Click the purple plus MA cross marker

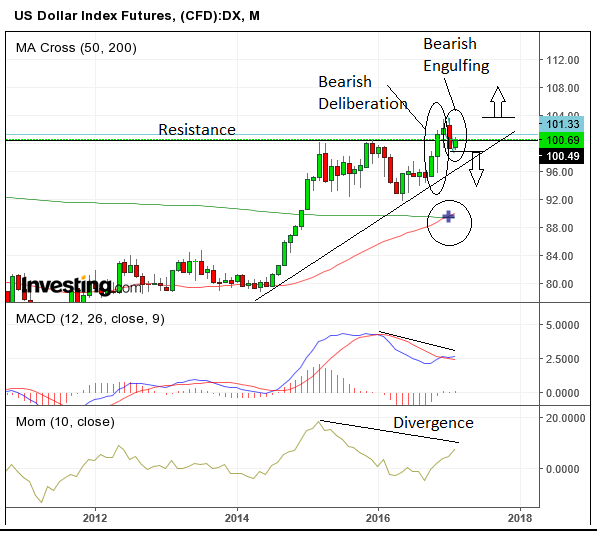[x=448, y=216]
